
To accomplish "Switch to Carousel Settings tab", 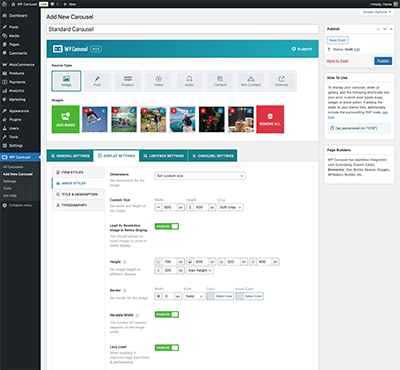I will pyautogui.click(x=213, y=156).
